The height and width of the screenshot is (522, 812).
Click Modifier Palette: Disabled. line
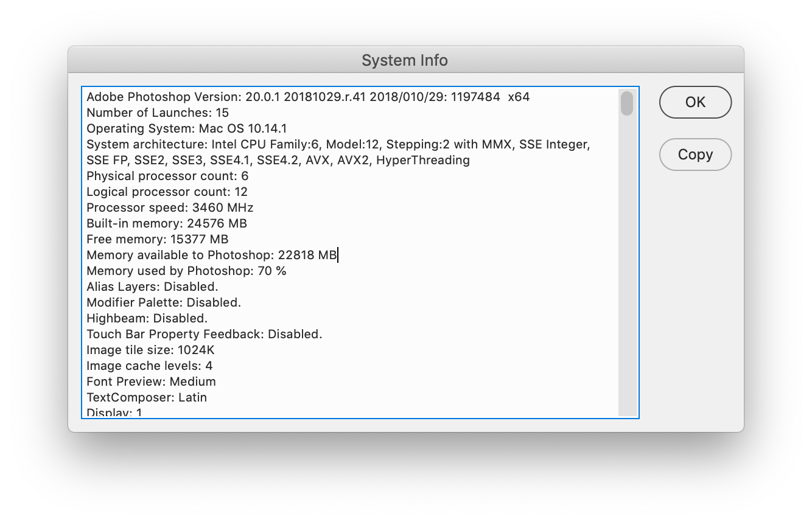point(164,302)
